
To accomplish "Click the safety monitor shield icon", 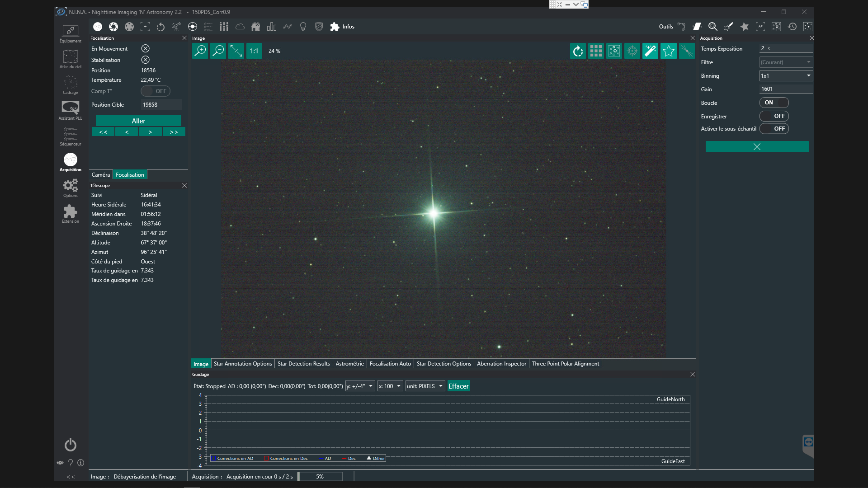I will pos(319,27).
